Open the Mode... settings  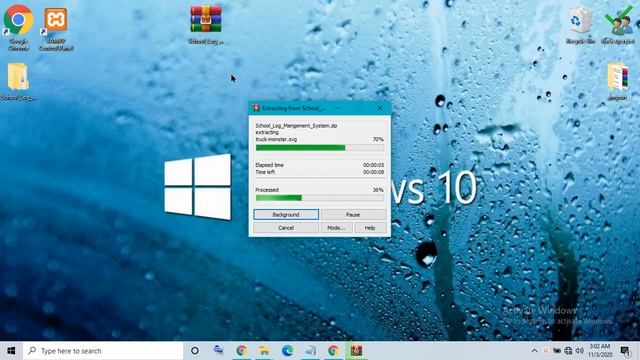click(336, 228)
